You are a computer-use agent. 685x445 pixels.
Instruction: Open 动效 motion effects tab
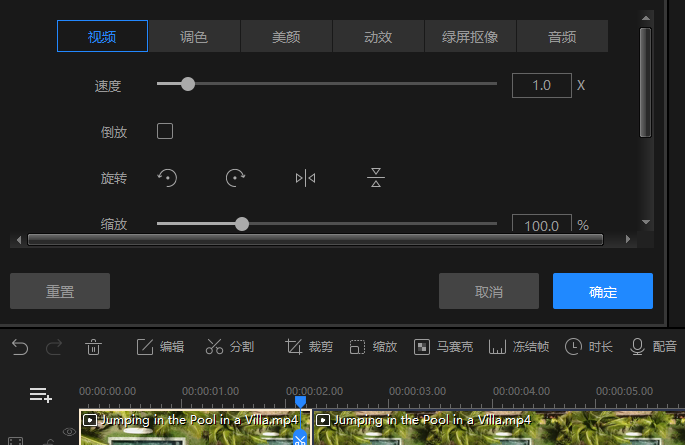pos(378,36)
